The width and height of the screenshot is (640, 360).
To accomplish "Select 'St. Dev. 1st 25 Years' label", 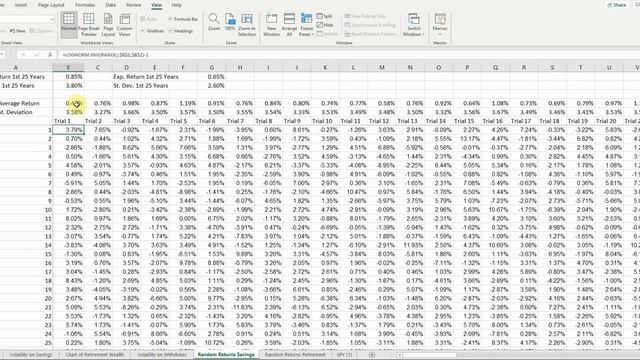I will pyautogui.click(x=141, y=85).
